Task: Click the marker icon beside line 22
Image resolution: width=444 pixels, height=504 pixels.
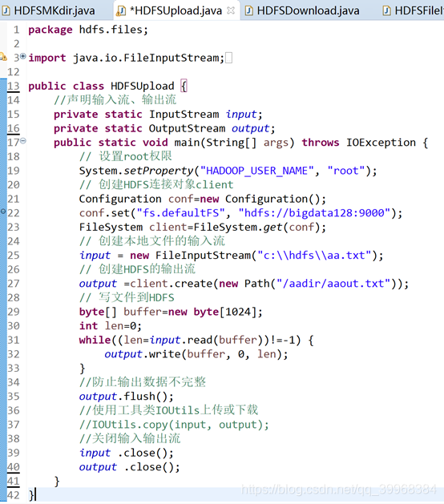Action: 3,212
